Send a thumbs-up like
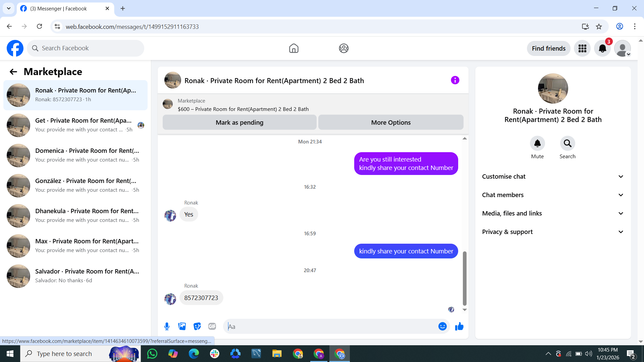 pos(459,326)
